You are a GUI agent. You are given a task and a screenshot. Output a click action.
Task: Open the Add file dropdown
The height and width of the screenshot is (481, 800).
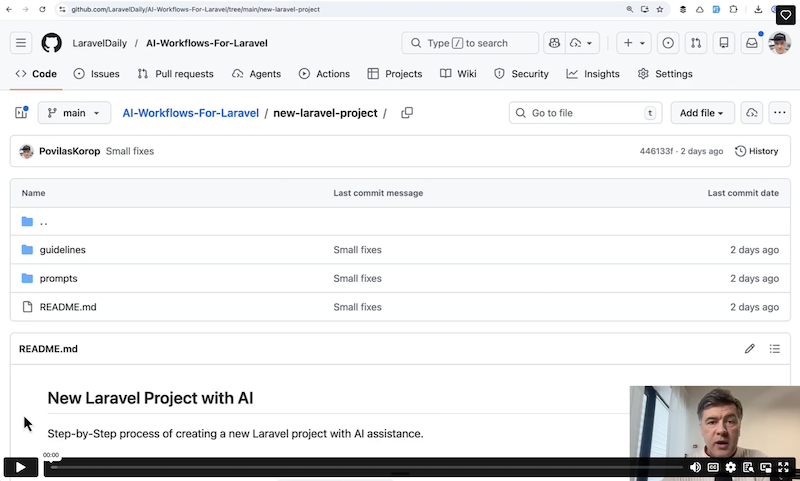click(702, 113)
